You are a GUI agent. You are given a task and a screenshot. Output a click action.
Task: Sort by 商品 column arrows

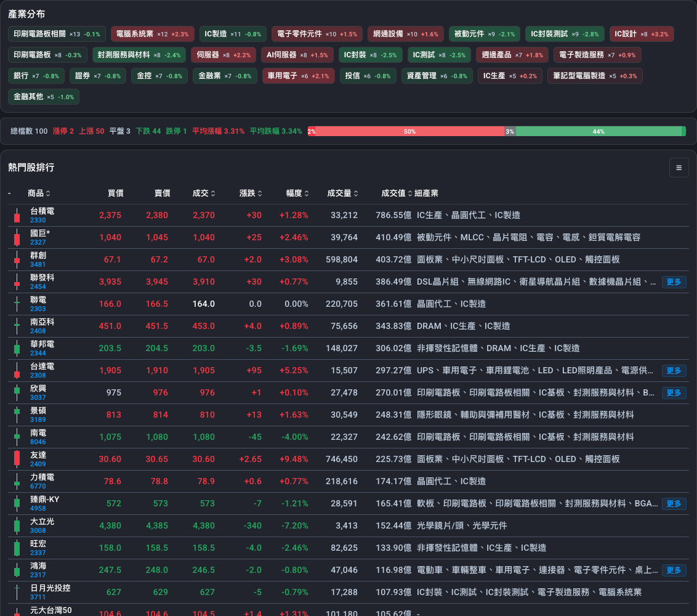point(48,193)
